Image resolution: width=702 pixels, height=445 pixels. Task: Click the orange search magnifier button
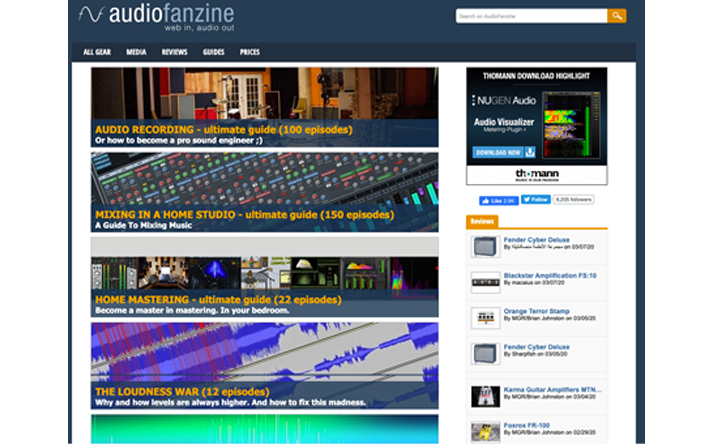click(x=616, y=16)
